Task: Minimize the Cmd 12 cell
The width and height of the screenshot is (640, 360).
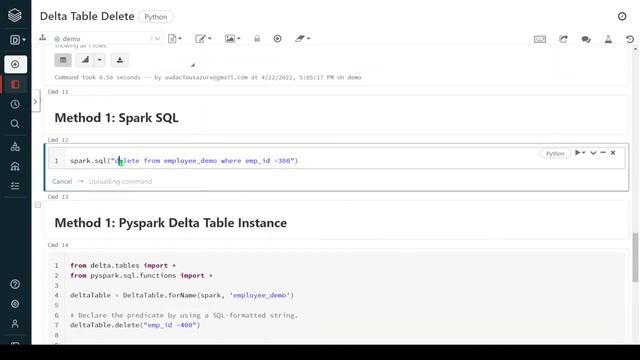Action: [x=603, y=152]
